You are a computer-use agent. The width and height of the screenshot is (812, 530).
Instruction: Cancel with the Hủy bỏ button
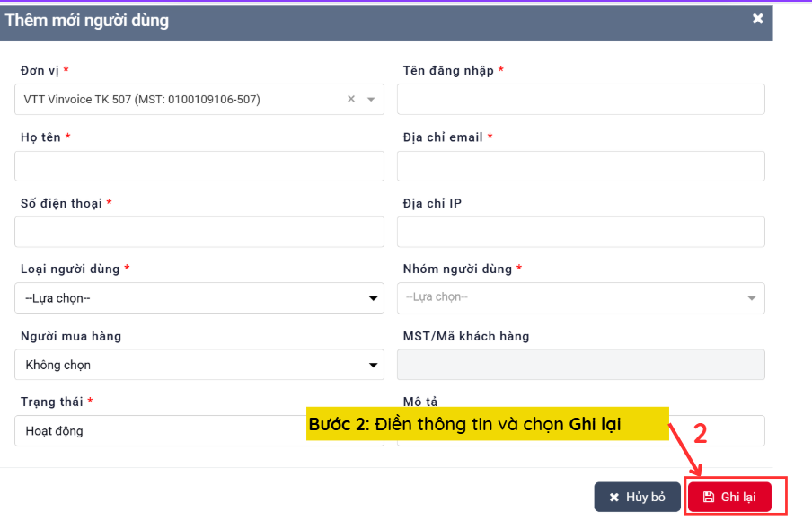tap(637, 498)
